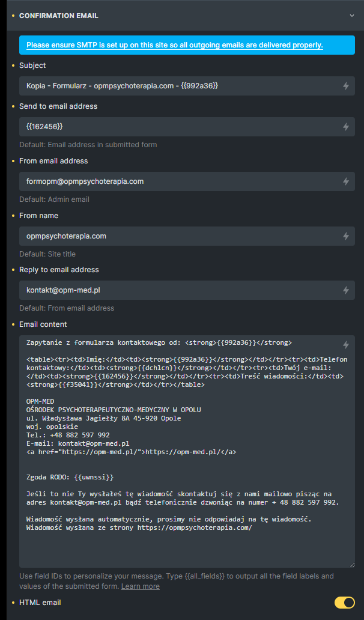
Task: Click the textarea resize handle corner
Action: point(352,565)
